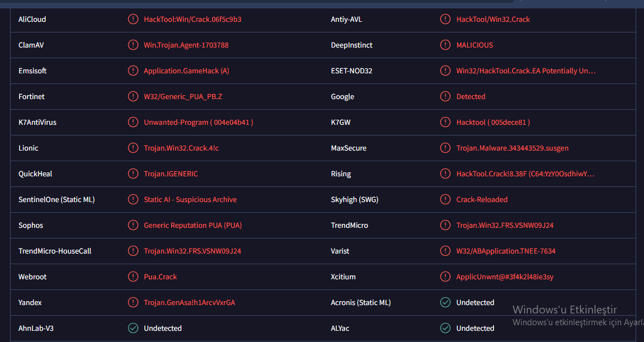Click the warning icon in the QuickHeal row
644x342 pixels.
click(133, 174)
